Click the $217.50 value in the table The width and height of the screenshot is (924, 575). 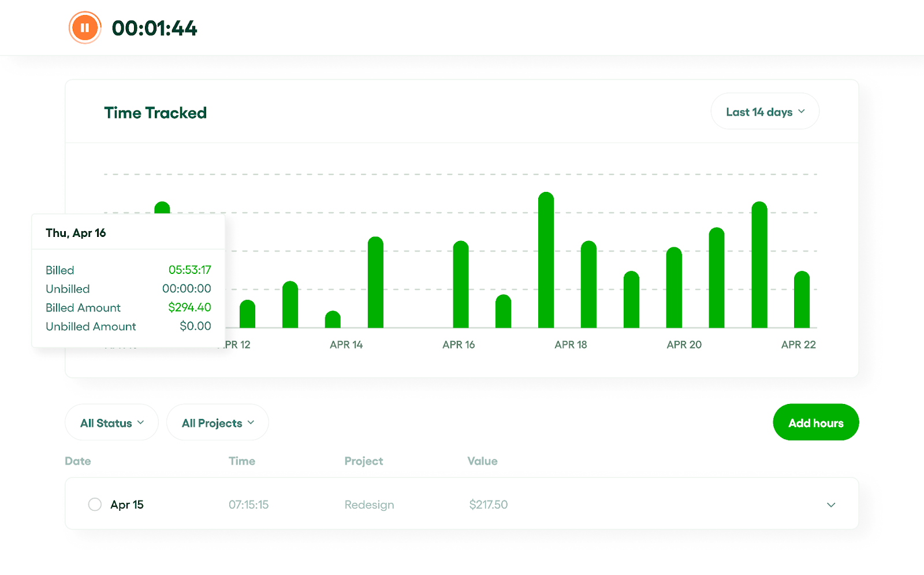click(x=488, y=504)
